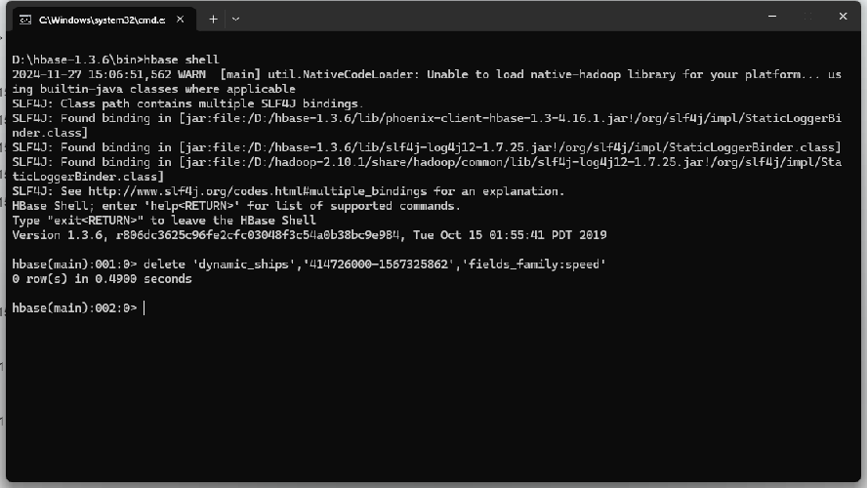Select the C:\Windows\system32\cmd.exe tab title

(x=102, y=20)
